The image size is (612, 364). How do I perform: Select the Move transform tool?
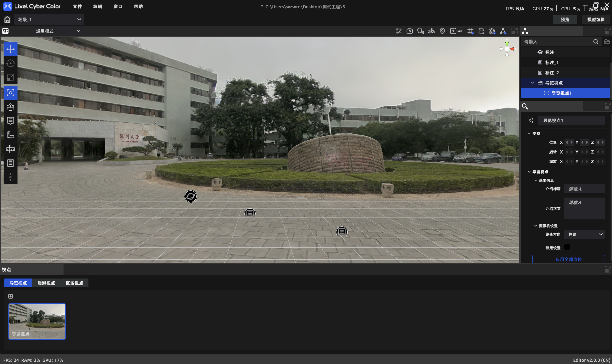[10, 49]
